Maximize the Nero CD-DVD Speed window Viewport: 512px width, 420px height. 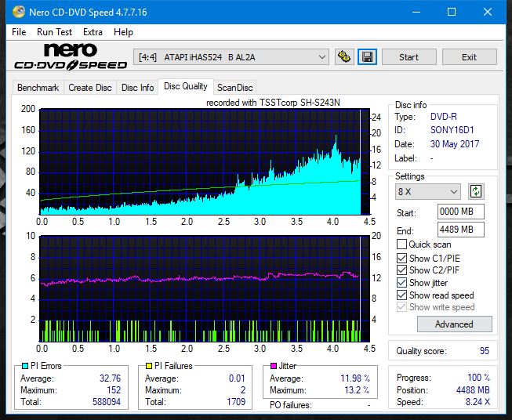click(452, 12)
